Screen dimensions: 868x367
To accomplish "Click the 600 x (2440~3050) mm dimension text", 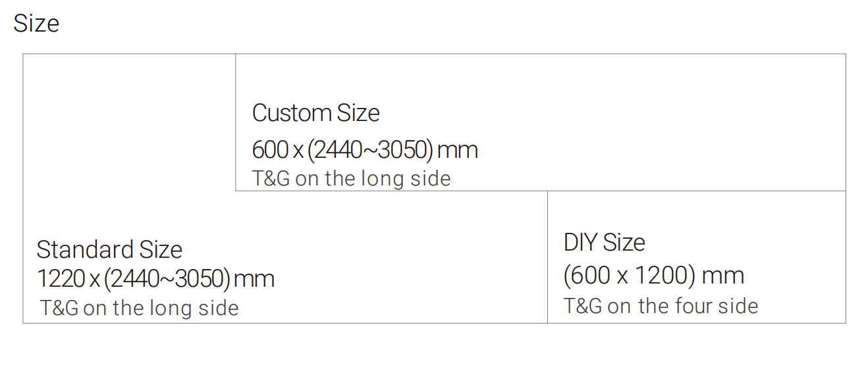I will 365,150.
